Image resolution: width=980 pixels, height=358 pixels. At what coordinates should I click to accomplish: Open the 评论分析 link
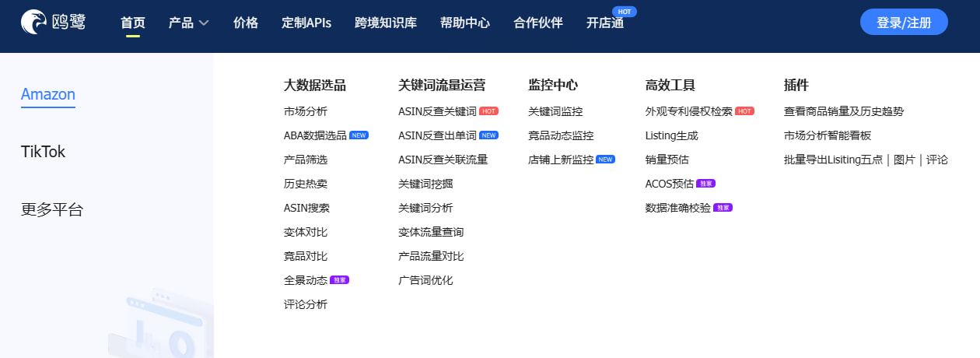coord(306,304)
